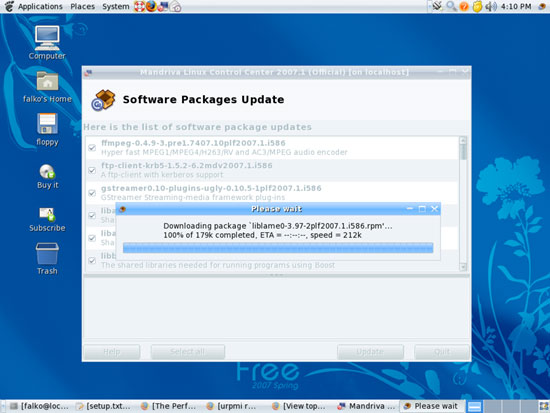Switch to the [falko@loc... terminal taskbar item
This screenshot has height=413, width=550.
pos(39,406)
